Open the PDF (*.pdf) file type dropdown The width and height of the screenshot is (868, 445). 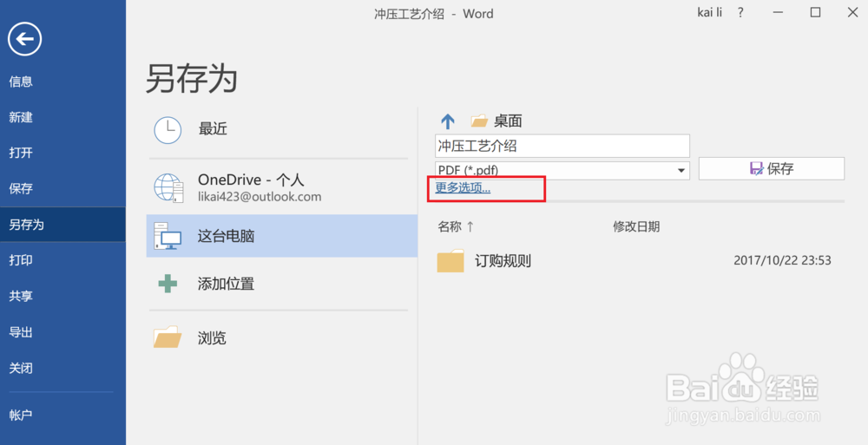(562, 171)
